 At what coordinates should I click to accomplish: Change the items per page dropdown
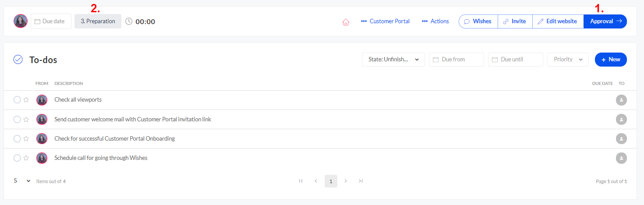(22, 181)
